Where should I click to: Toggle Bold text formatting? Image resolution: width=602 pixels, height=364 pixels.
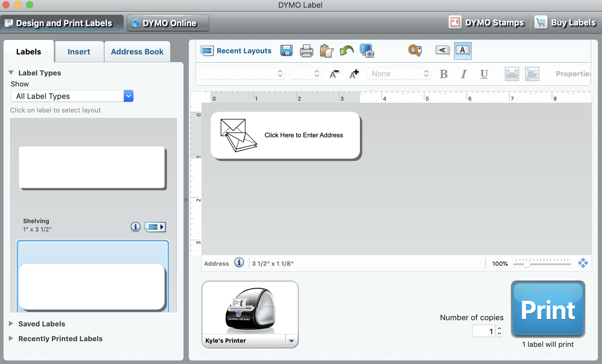click(443, 74)
